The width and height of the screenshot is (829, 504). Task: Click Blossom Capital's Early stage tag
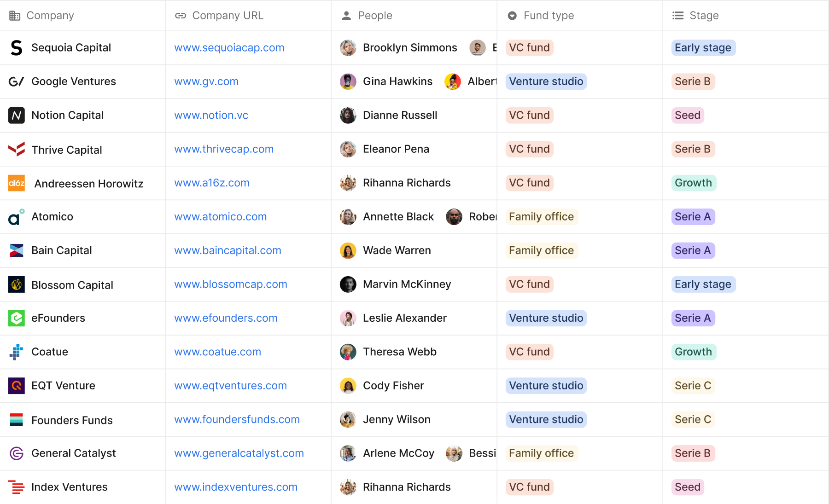pos(703,284)
